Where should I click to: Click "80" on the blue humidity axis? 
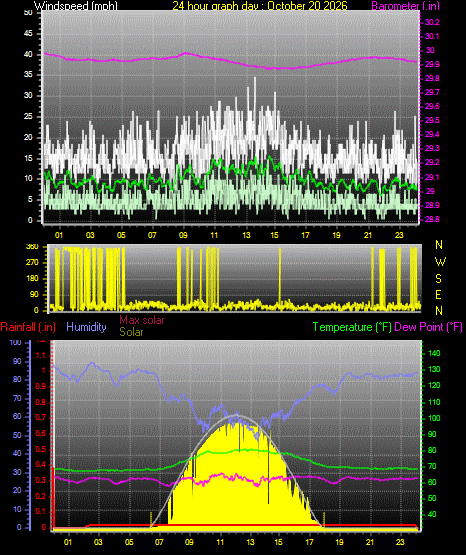17,379
